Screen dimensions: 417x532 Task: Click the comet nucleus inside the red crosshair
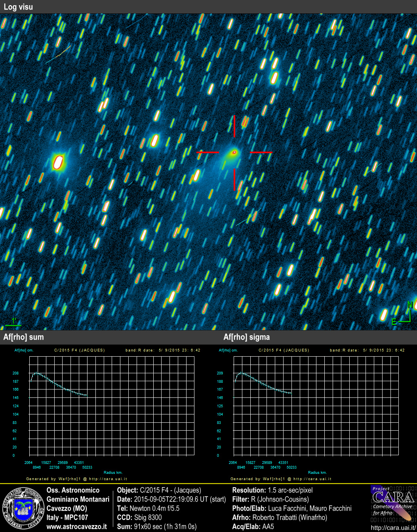point(234,152)
